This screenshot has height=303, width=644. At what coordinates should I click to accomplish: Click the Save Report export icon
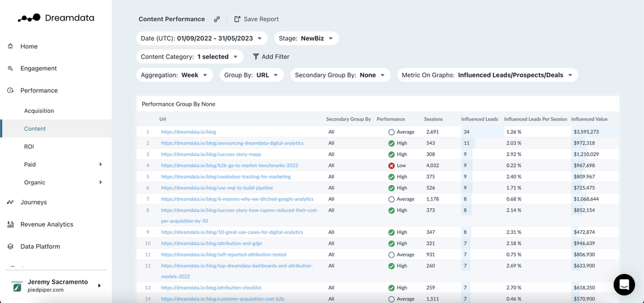pos(237,19)
